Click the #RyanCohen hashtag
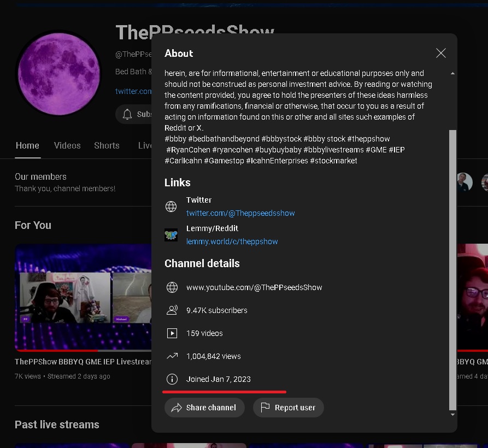The height and width of the screenshot is (448, 488). 189,150
